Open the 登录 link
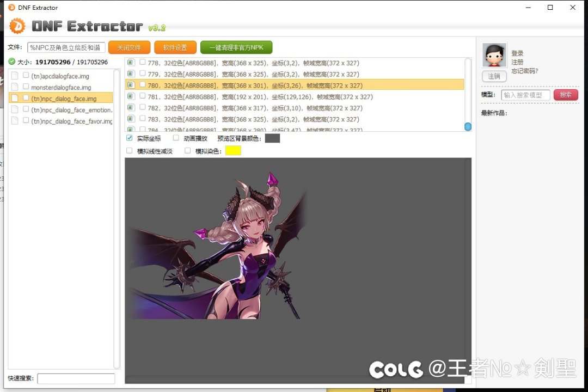Viewport: 588px width, 392px height. 517,53
